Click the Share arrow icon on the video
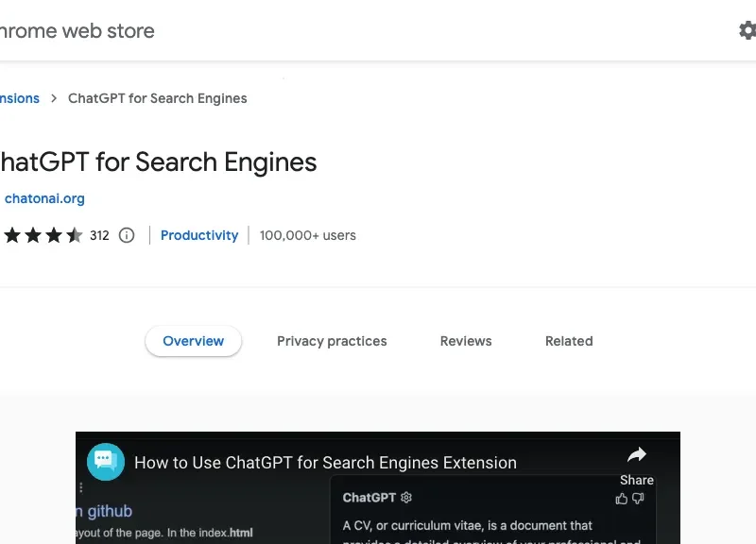Screen dimensions: 756x544 [x=636, y=454]
